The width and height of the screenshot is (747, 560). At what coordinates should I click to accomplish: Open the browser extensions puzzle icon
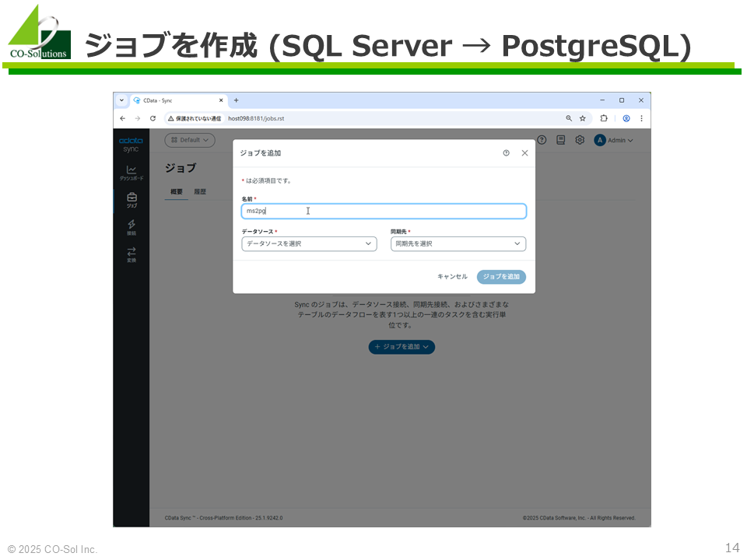tap(604, 118)
